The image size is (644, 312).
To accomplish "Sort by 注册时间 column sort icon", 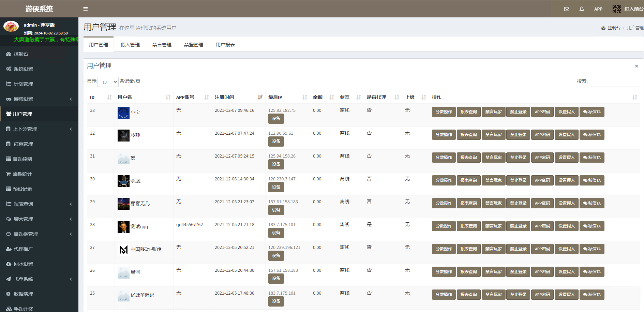I will pyautogui.click(x=260, y=97).
